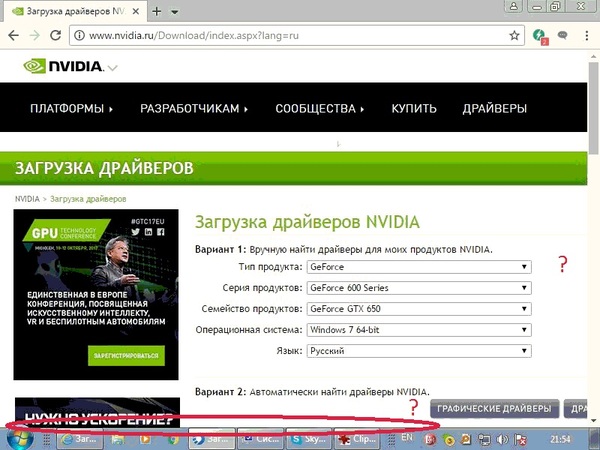
Task: Bookmark this page with the star icon
Action: coord(514,36)
